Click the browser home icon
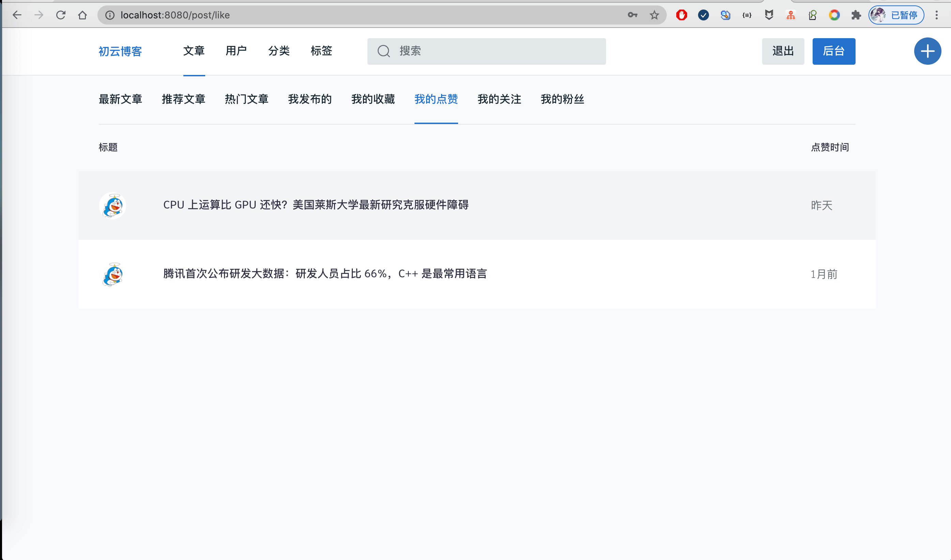Viewport: 951px width, 560px height. [82, 15]
